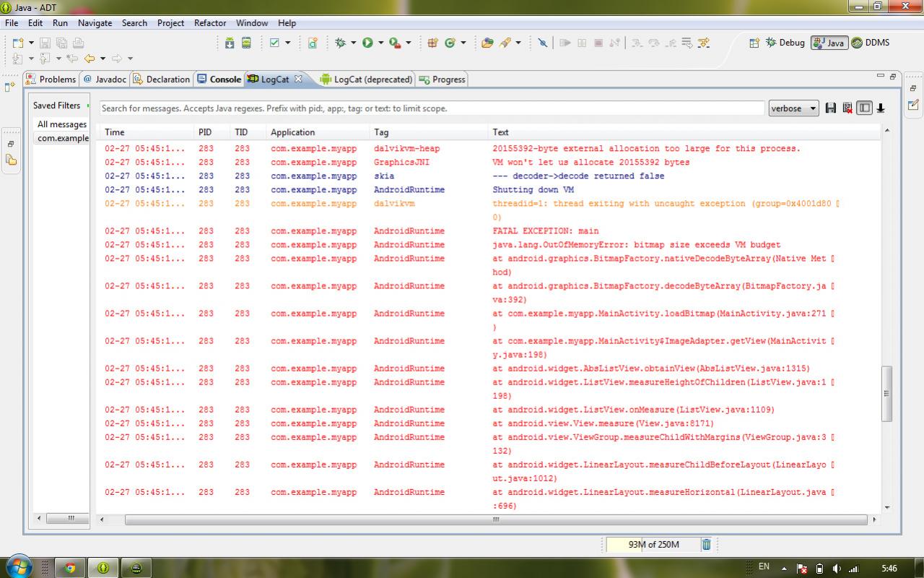Toggle the saved filters view display
Viewport: 924px width, 578px height.
(864, 108)
